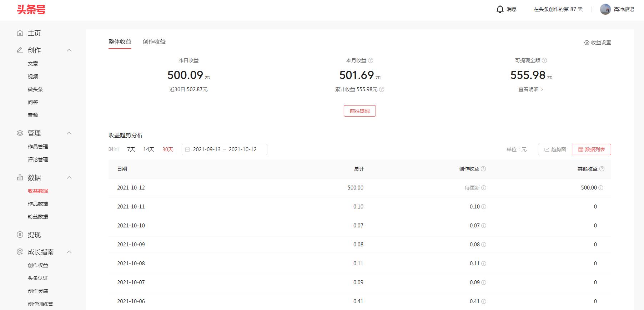Click the 前往提现 button
Screen dimensions: 644x310
click(359, 111)
